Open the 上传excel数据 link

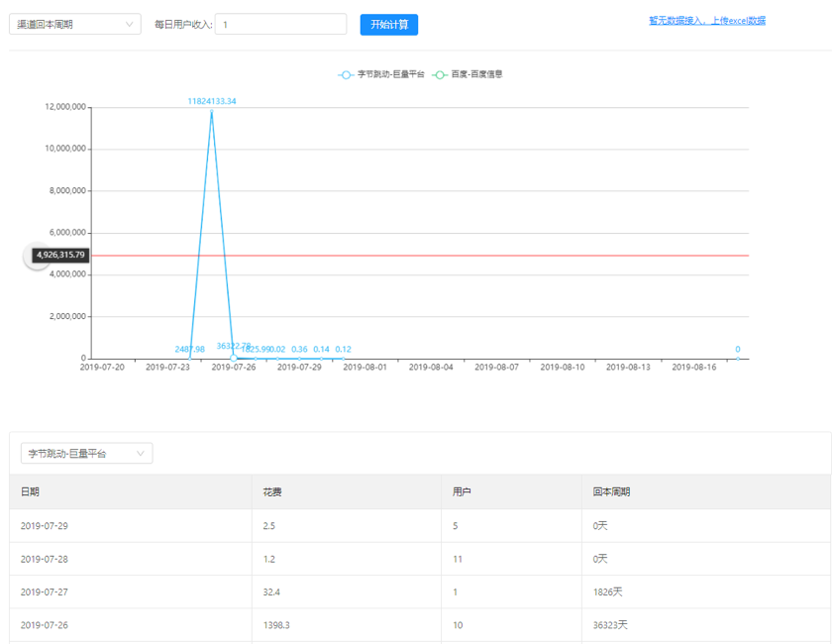(x=706, y=21)
